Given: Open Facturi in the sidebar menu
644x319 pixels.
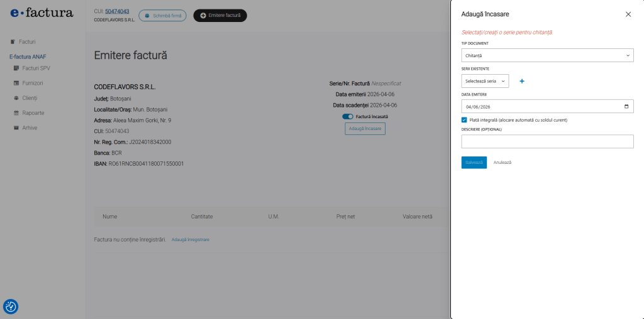Looking at the screenshot, I should click(x=27, y=42).
